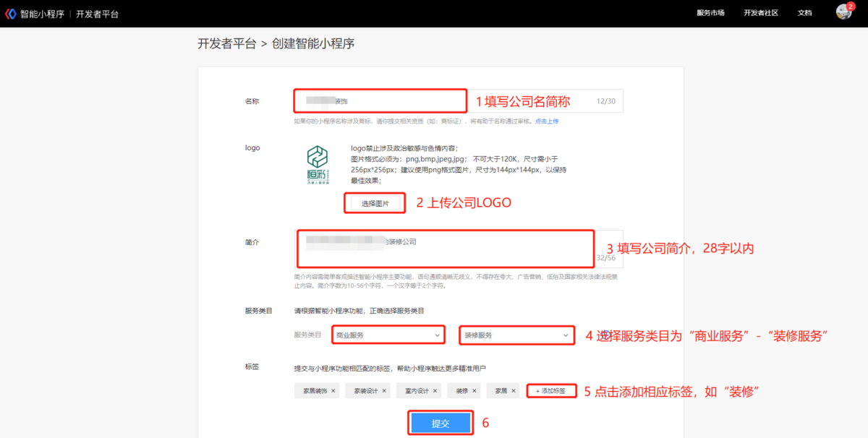Open the user avatar with notification badge
Image resolution: width=868 pixels, height=438 pixels.
tap(843, 12)
